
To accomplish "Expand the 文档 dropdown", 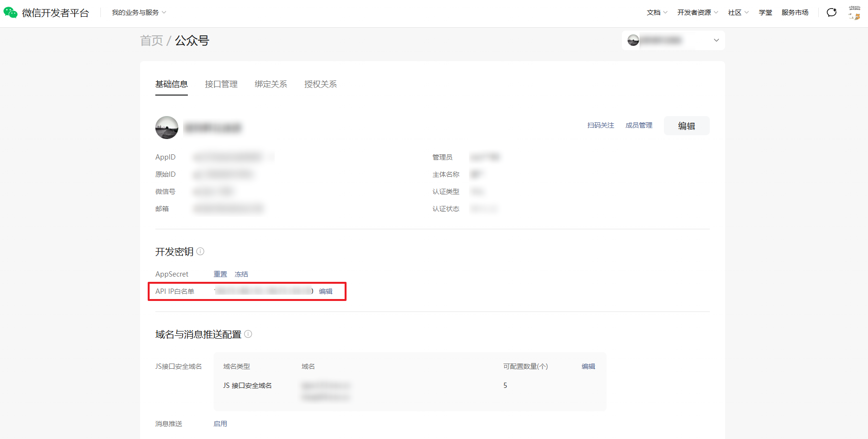I will pos(657,12).
